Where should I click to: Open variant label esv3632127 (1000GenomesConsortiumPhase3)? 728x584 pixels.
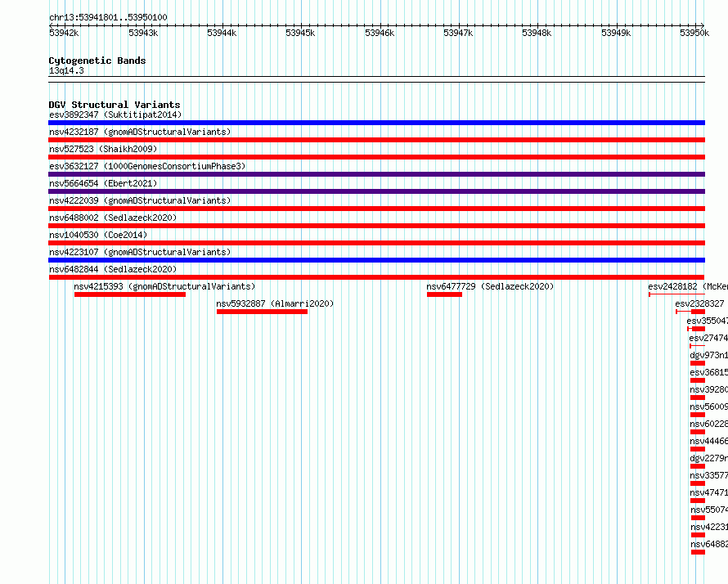coord(147,166)
